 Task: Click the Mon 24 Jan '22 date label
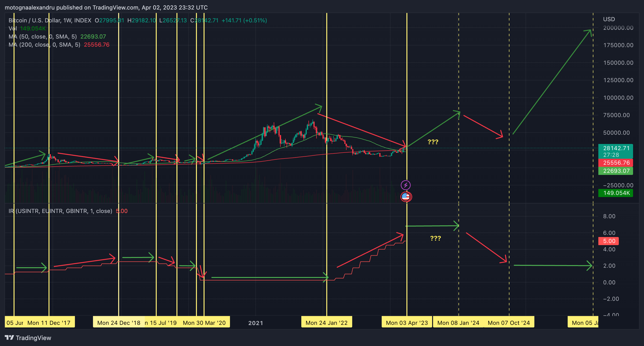tap(327, 323)
